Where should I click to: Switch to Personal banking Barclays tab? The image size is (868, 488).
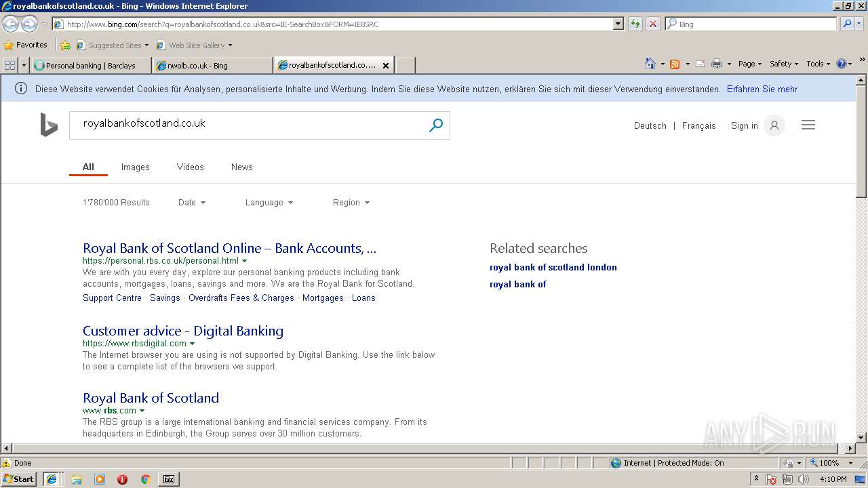click(x=90, y=66)
